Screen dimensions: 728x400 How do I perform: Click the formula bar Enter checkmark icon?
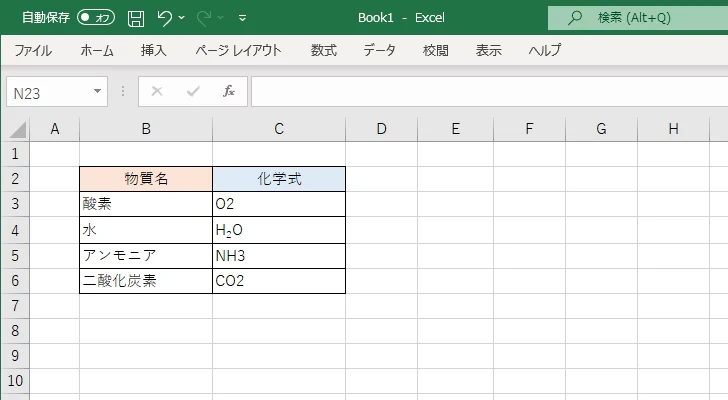pyautogui.click(x=193, y=91)
